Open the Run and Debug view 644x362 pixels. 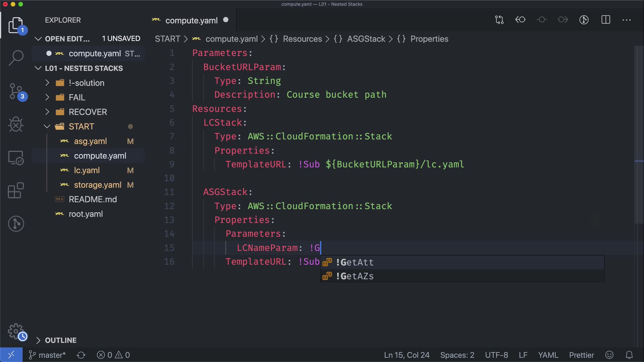tap(16, 124)
